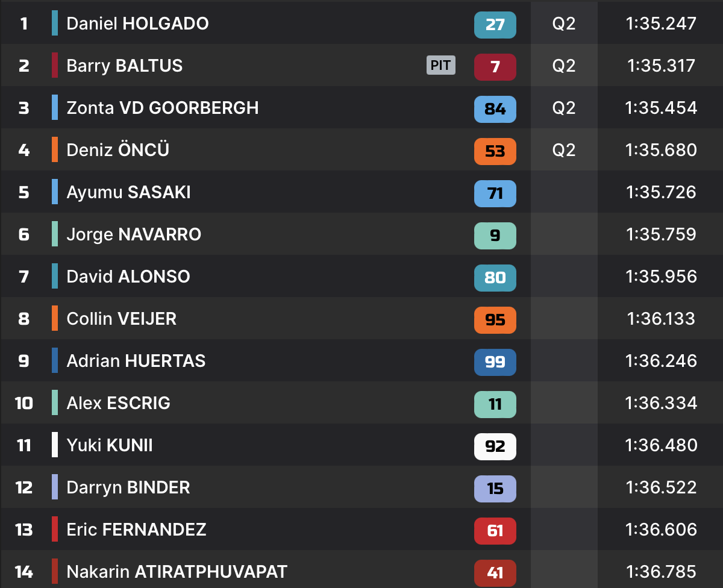The width and height of the screenshot is (723, 588).
Task: Select Zonta VD GOORBERGH name
Action: tap(162, 108)
